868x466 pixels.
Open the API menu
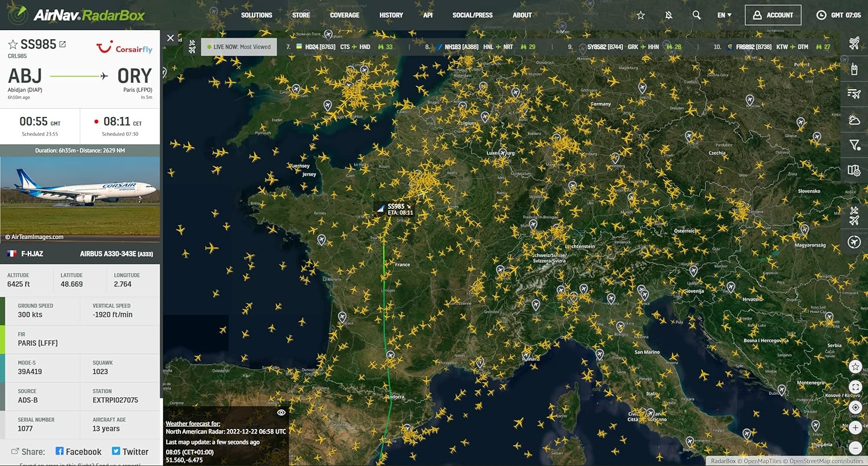tap(428, 15)
